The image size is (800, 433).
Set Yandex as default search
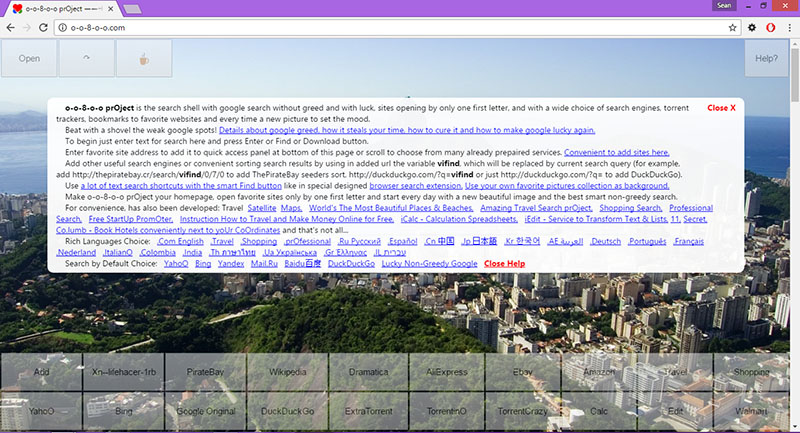tap(231, 264)
